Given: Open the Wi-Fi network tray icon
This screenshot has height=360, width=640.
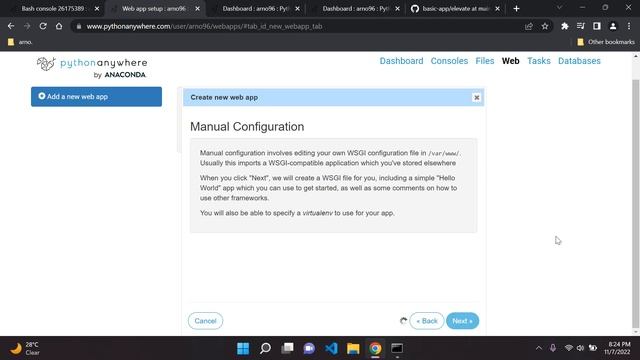Looking at the screenshot, I should point(569,348).
